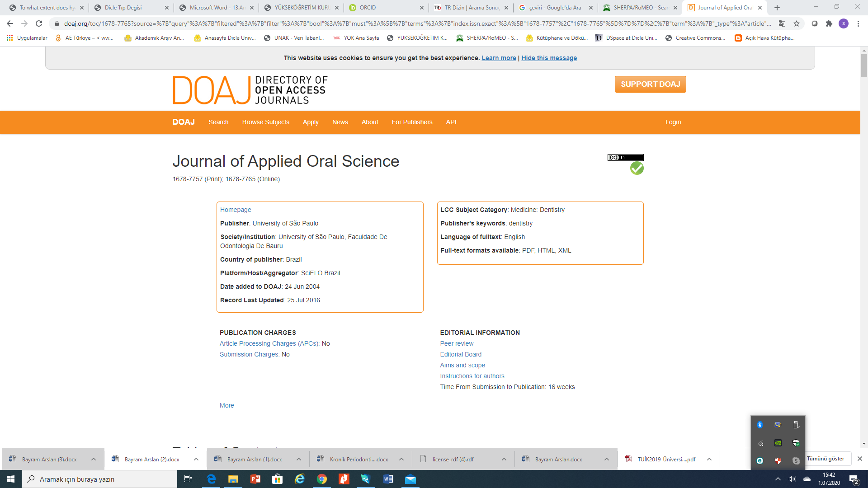Click the green DOAJ Seal checkmark

[x=637, y=168]
